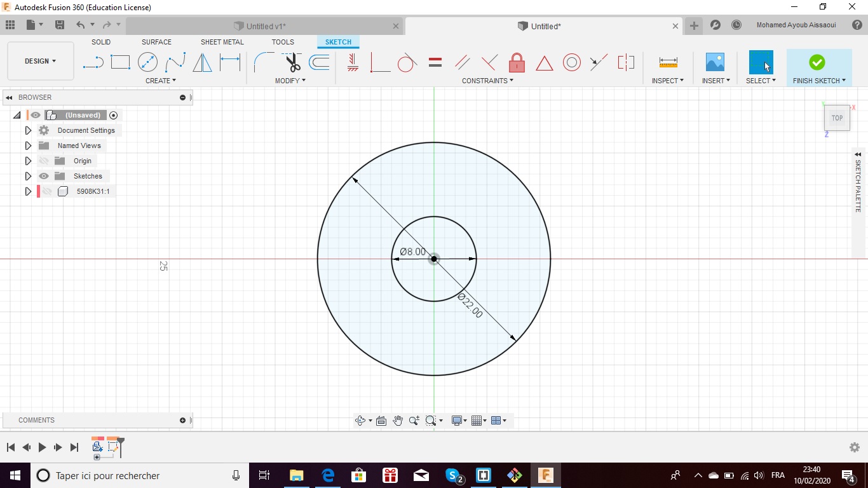
Task: Switch to the SURFACE tab
Action: 156,42
